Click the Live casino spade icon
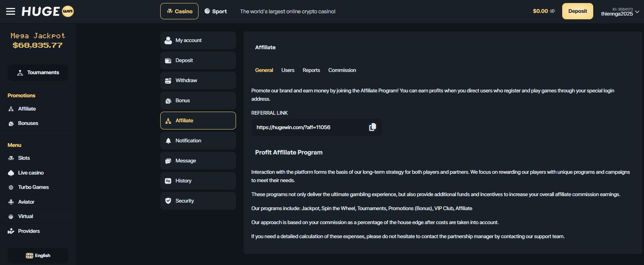644x265 pixels. (x=11, y=173)
